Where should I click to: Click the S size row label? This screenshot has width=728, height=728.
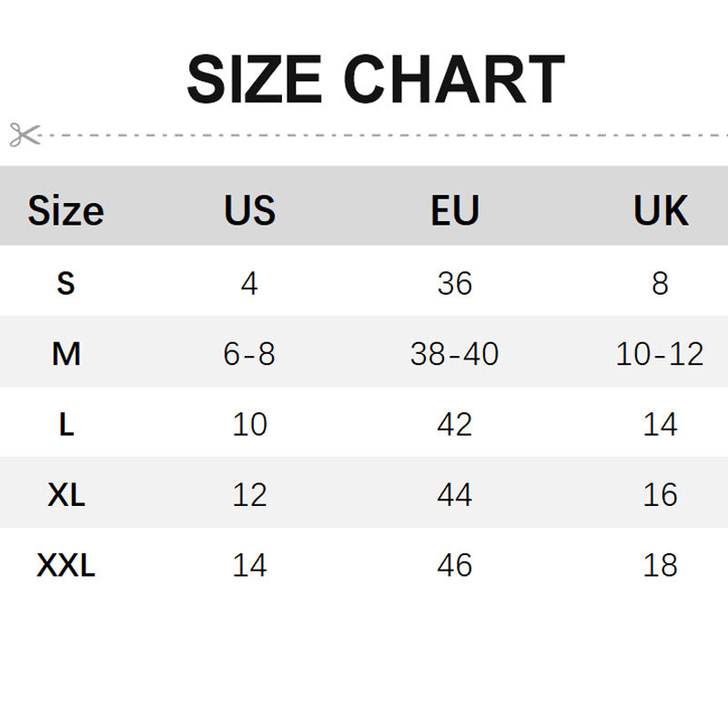click(x=66, y=283)
